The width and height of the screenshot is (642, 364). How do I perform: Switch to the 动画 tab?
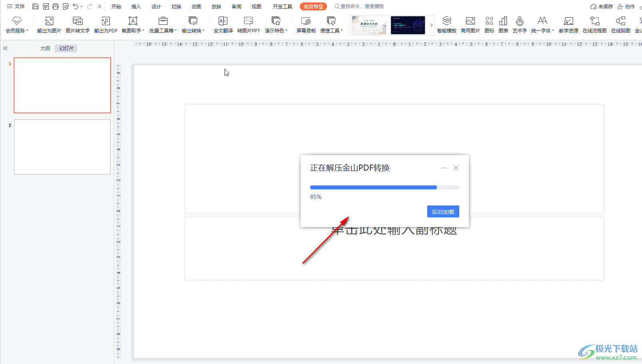[x=196, y=6]
